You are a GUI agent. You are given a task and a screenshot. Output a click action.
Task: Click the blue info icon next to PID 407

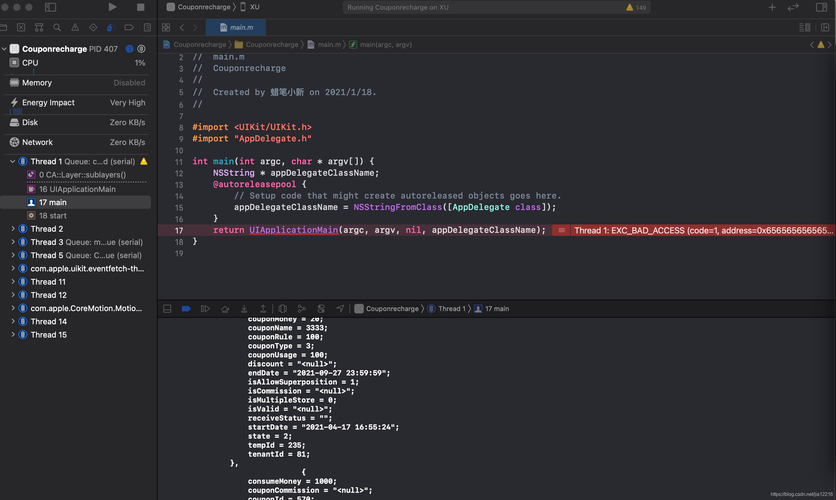point(130,49)
